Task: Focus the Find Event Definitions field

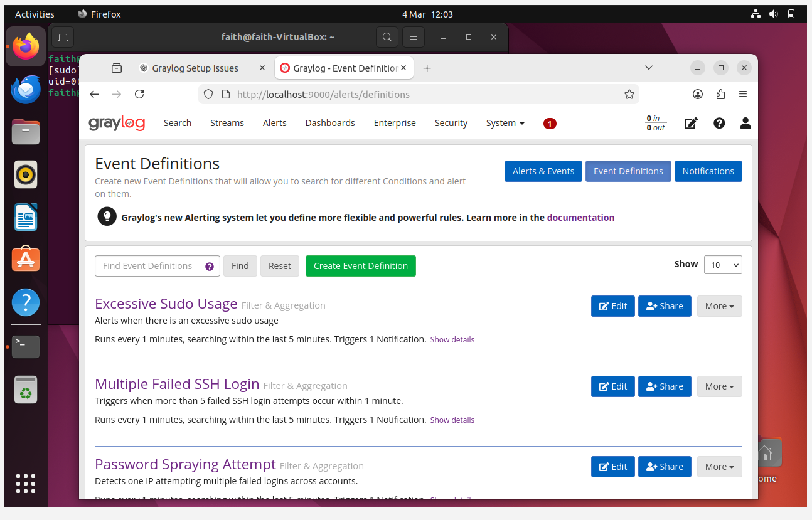Action: [x=158, y=266]
